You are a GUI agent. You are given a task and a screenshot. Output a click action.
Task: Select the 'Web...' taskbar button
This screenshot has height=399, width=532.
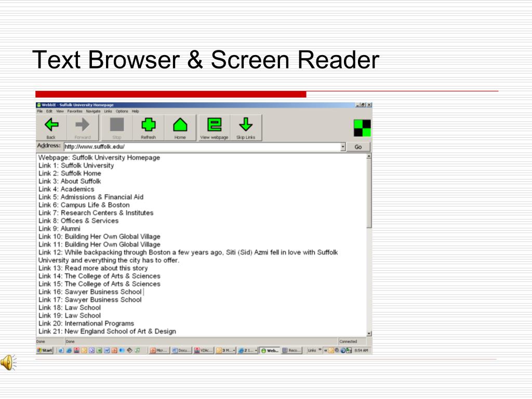[270, 351]
